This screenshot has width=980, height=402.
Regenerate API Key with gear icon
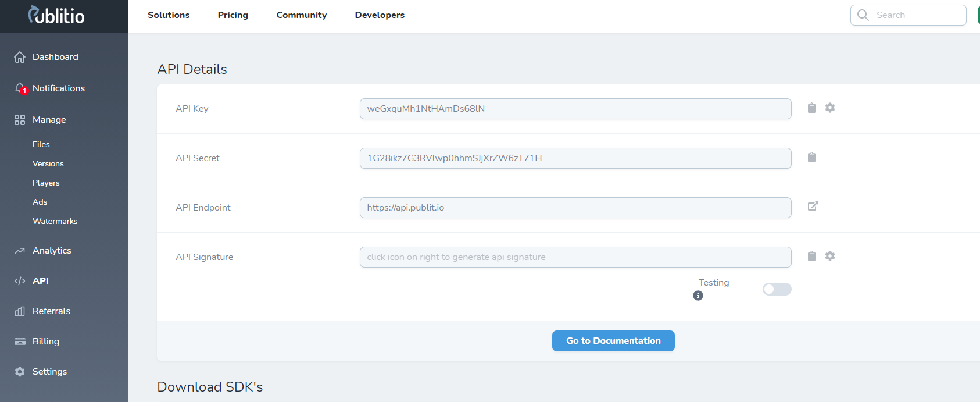click(x=830, y=108)
